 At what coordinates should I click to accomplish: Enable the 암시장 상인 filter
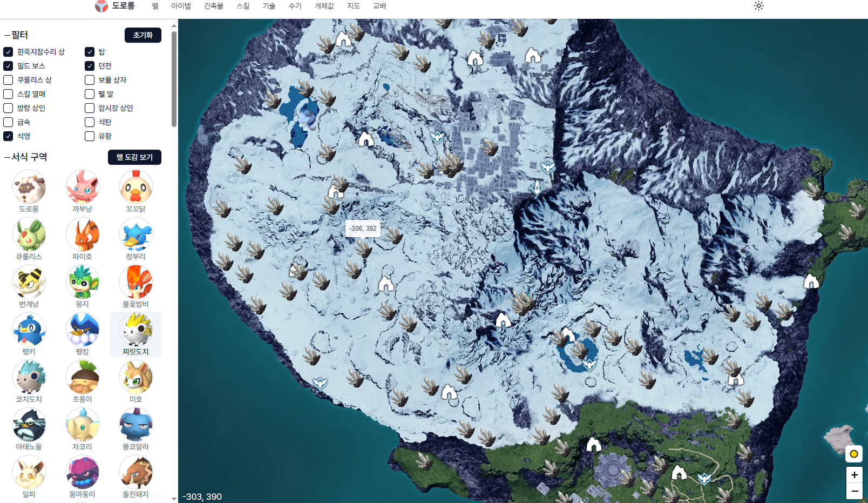[90, 108]
